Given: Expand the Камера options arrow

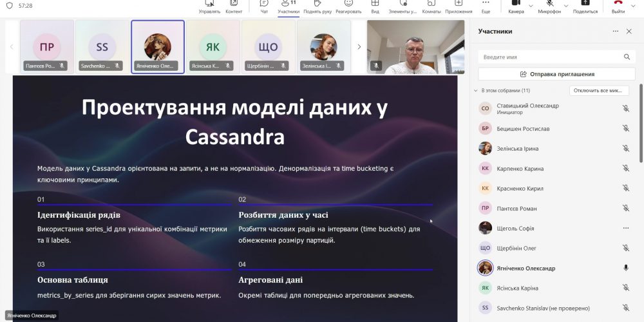Looking at the screenshot, I should click(531, 6).
